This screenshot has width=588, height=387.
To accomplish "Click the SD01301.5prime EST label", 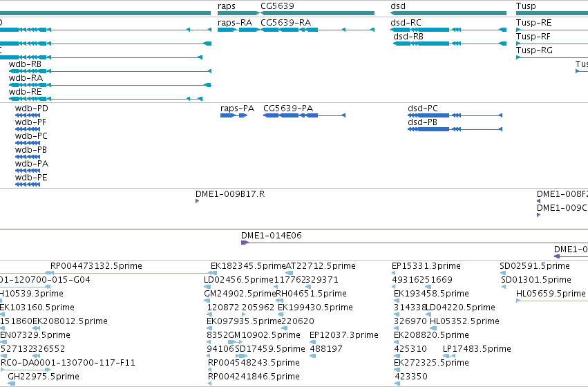I will pos(536,280).
